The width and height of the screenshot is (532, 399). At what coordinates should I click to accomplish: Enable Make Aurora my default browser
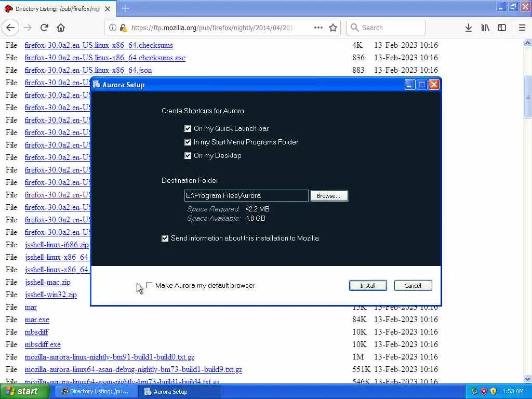click(x=149, y=285)
